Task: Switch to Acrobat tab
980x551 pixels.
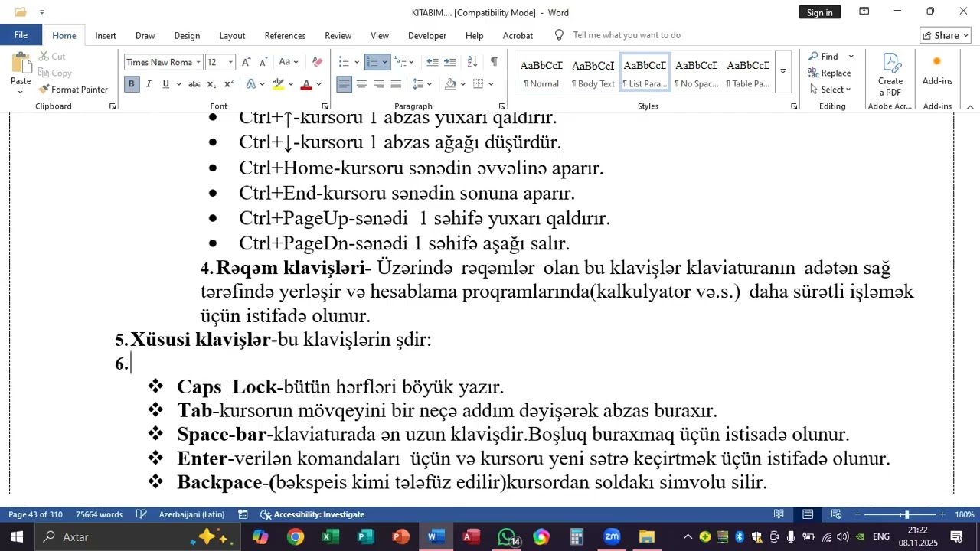Action: (x=518, y=36)
